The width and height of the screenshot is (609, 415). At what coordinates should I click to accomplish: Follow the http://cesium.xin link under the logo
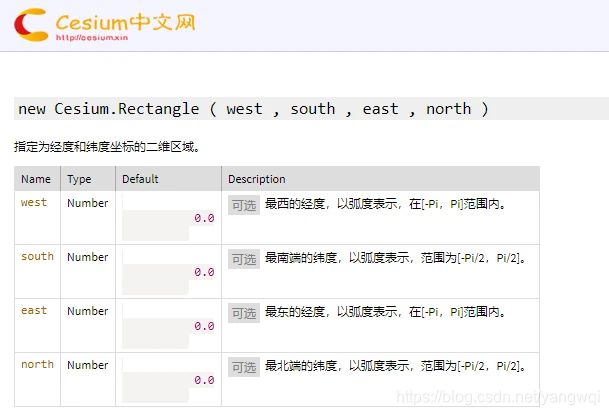point(92,38)
